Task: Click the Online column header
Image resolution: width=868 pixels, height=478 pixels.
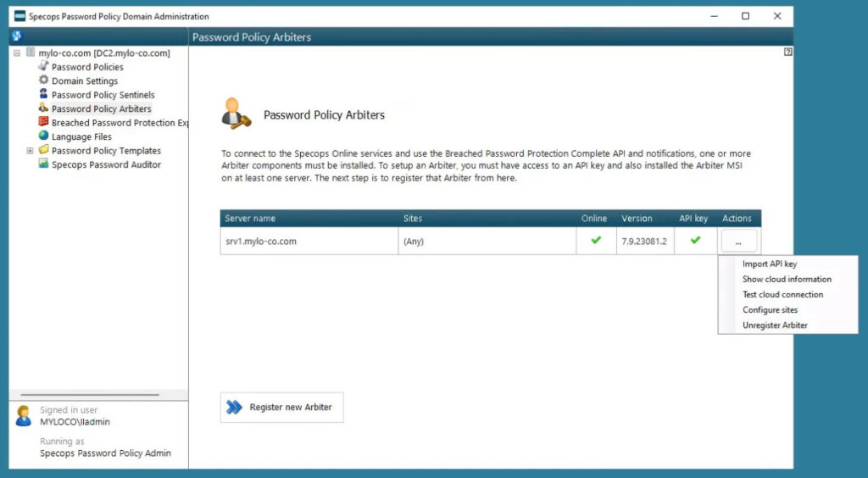Action: (596, 219)
